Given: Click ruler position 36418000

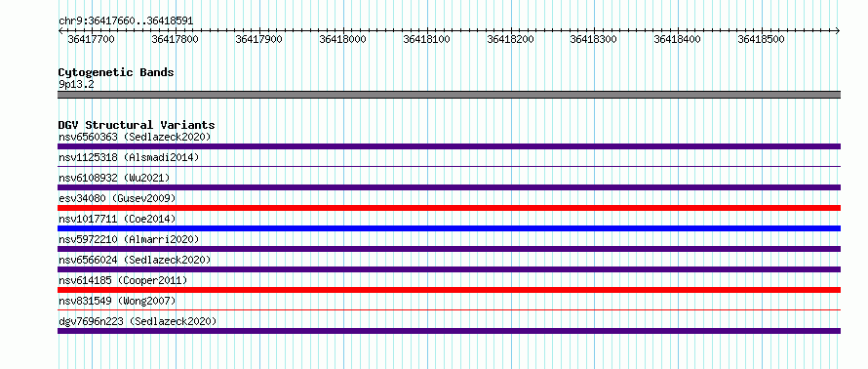Looking at the screenshot, I should [342, 39].
